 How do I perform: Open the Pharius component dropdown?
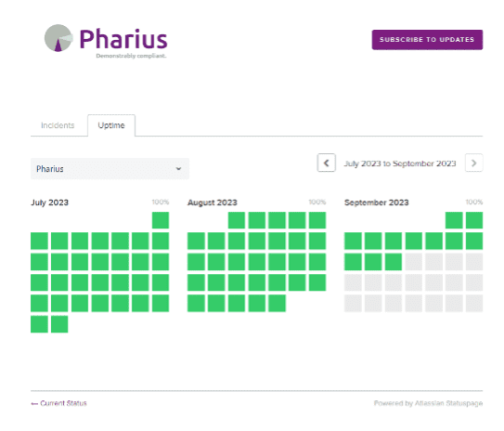click(110, 168)
